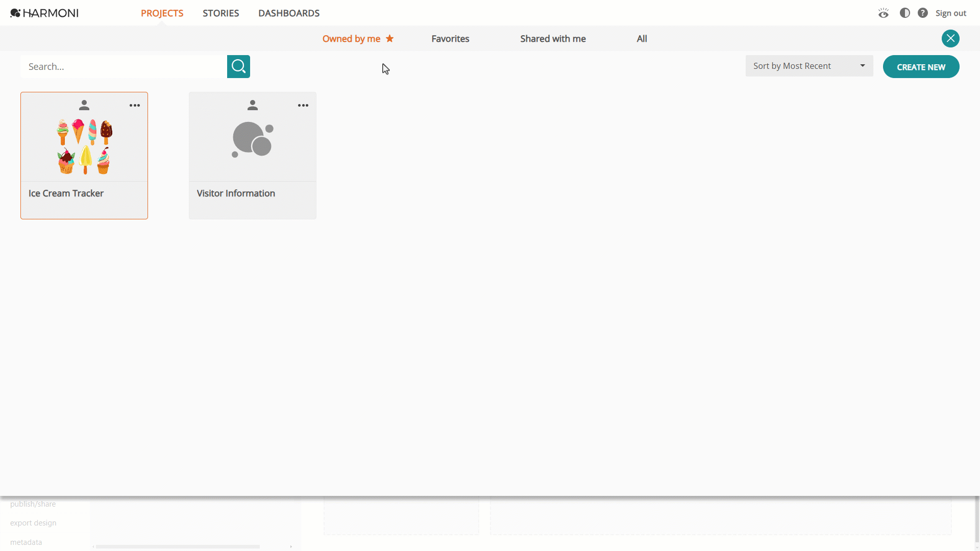Focus the Search input field
This screenshot has height=551, width=980.
click(x=124, y=66)
